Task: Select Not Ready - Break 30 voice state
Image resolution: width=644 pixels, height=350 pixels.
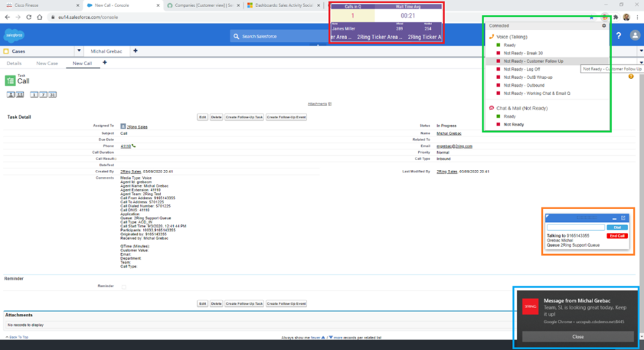Action: [523, 53]
